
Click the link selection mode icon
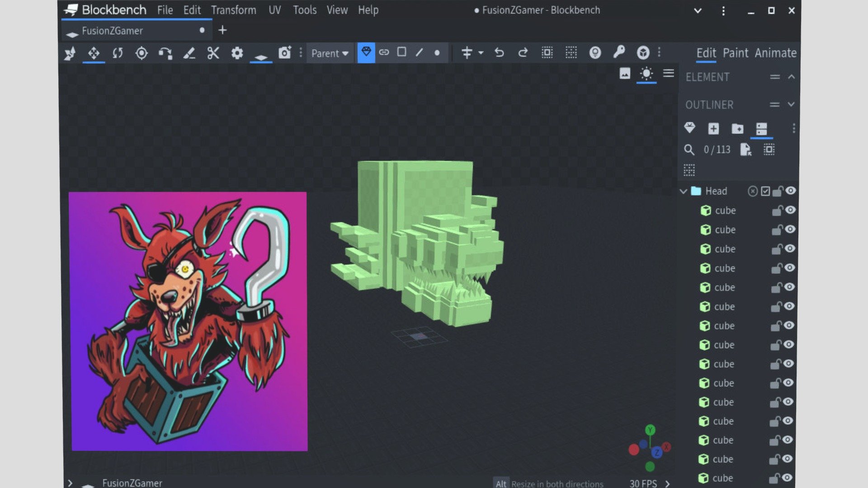click(x=384, y=52)
